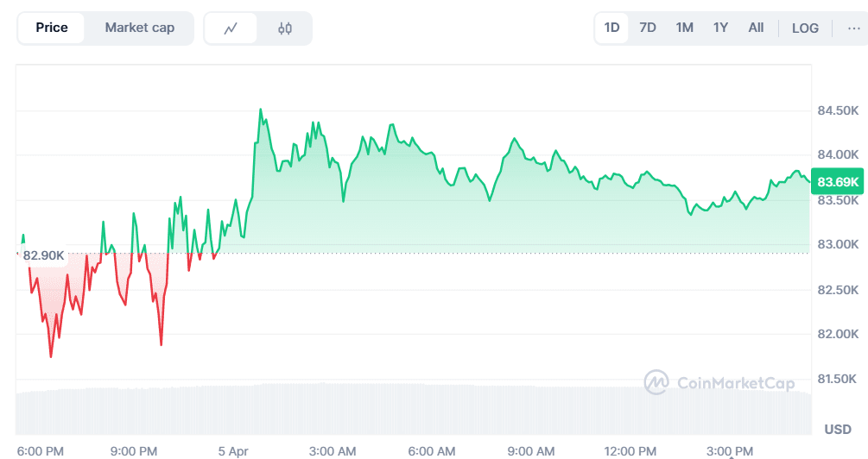The width and height of the screenshot is (868, 459).
Task: Toggle LOG scale on chart
Action: tap(805, 28)
